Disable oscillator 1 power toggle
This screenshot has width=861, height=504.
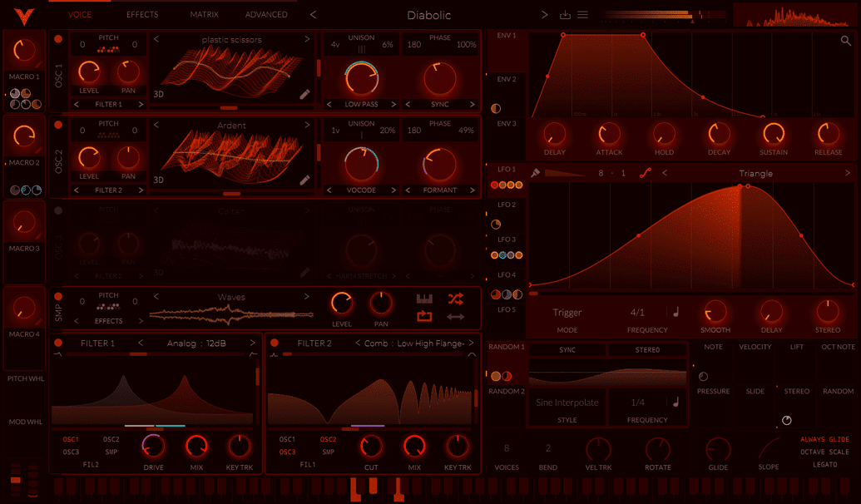pyautogui.click(x=58, y=39)
